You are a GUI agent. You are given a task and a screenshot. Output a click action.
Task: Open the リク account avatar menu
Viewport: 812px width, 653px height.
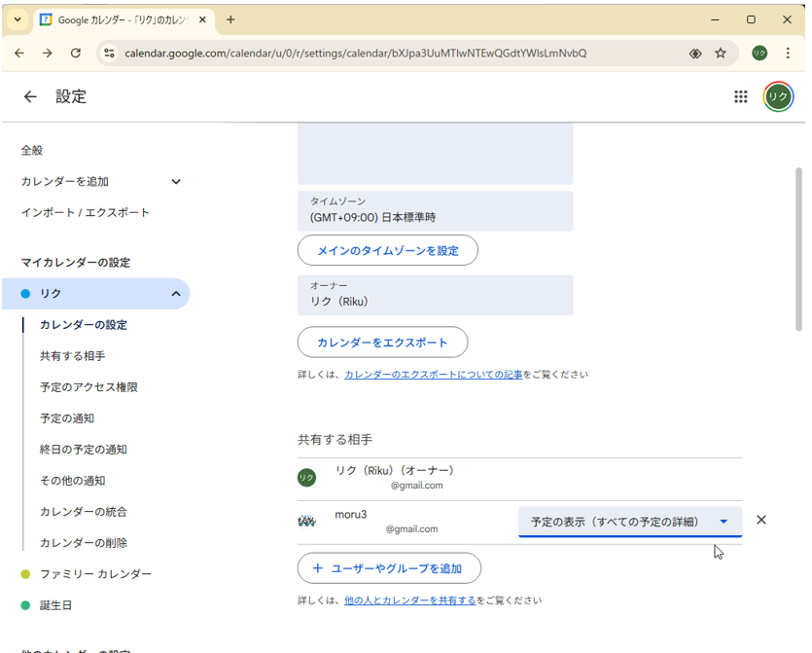[778, 96]
